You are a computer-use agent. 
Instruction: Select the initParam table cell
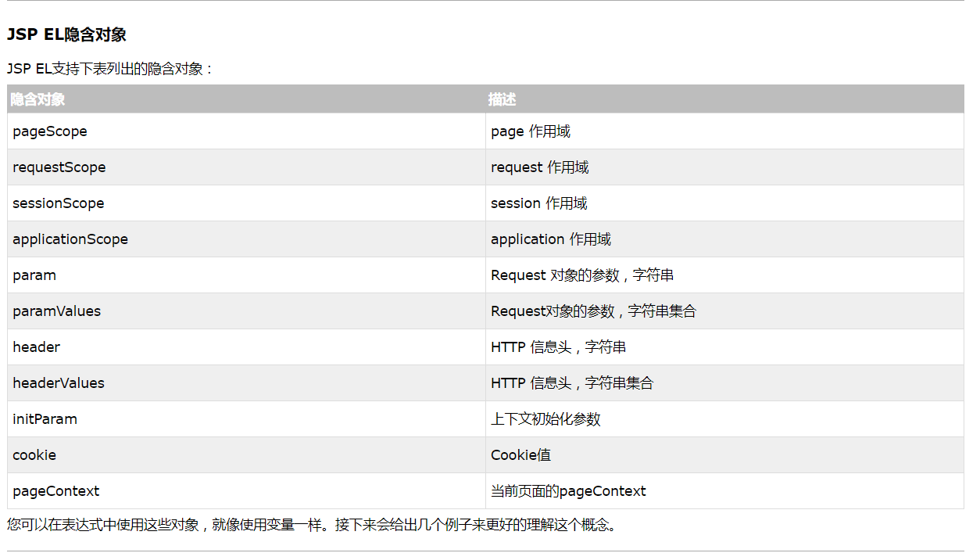(45, 419)
